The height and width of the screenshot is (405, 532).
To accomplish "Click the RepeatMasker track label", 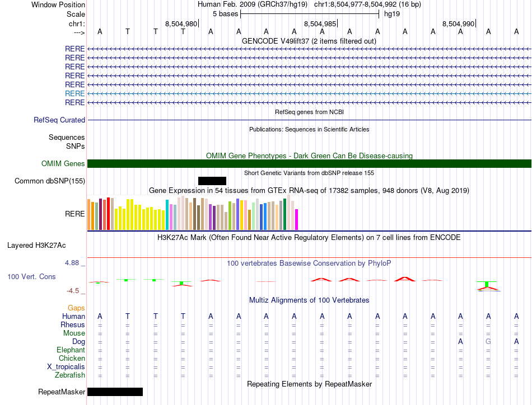I will pyautogui.click(x=62, y=392).
